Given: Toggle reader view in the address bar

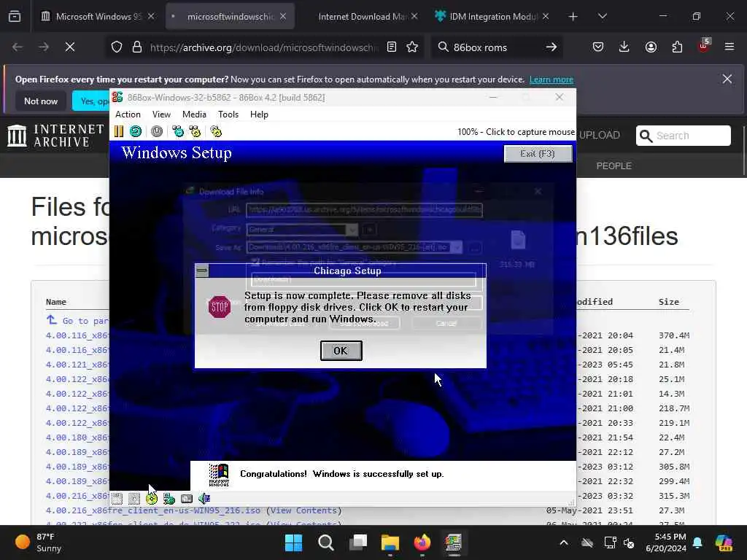Looking at the screenshot, I should click(x=392, y=47).
